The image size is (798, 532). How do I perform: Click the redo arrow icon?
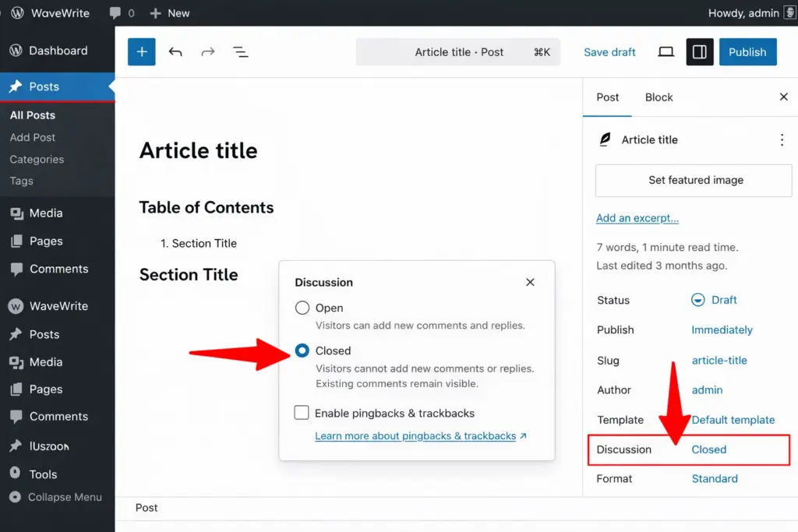click(x=207, y=52)
